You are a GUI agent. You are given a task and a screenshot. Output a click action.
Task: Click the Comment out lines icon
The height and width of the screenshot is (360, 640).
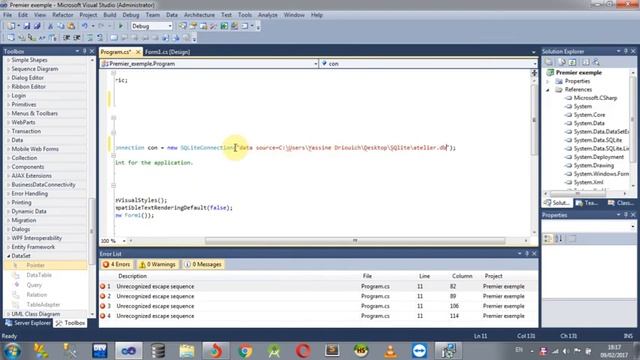(x=90, y=38)
